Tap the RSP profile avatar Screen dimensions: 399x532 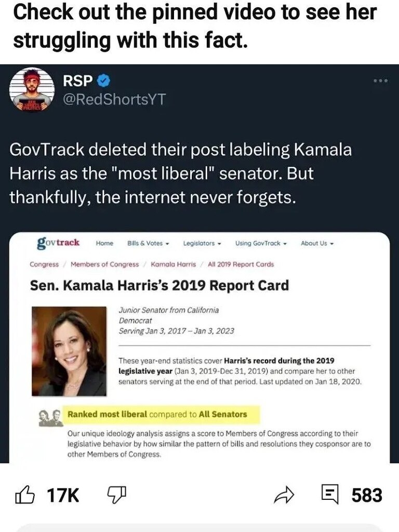click(31, 89)
